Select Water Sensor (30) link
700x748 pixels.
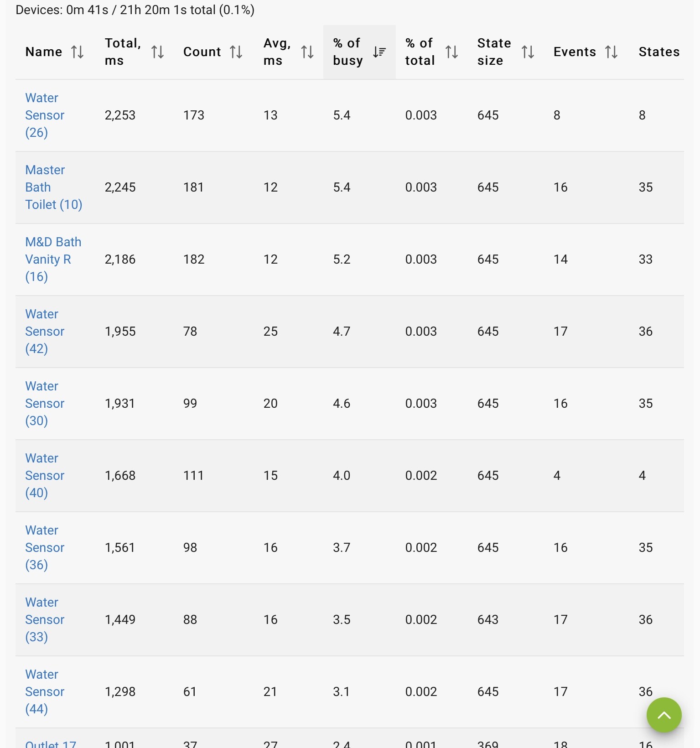click(45, 403)
